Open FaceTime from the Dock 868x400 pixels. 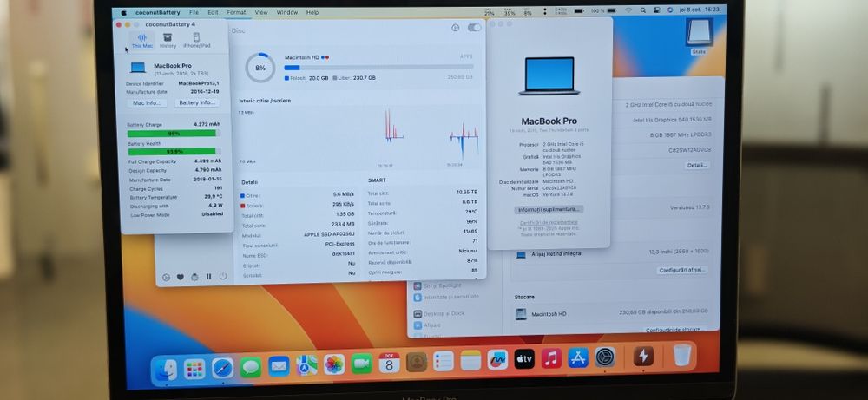coord(361,364)
